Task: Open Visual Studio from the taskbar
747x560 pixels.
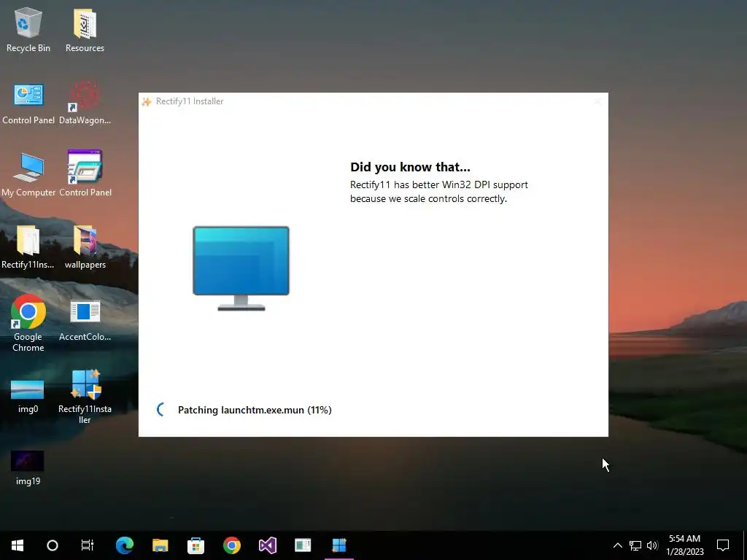Action: pyautogui.click(x=267, y=545)
